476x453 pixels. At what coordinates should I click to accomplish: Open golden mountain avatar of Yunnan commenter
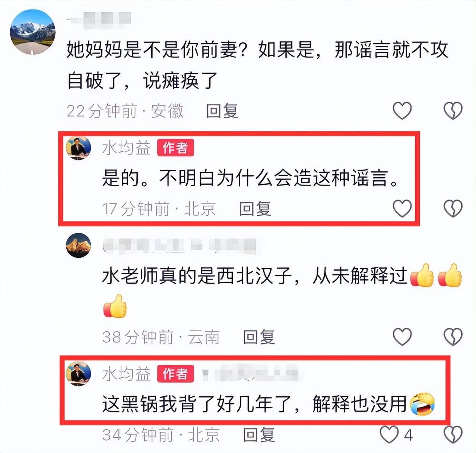[x=78, y=245]
